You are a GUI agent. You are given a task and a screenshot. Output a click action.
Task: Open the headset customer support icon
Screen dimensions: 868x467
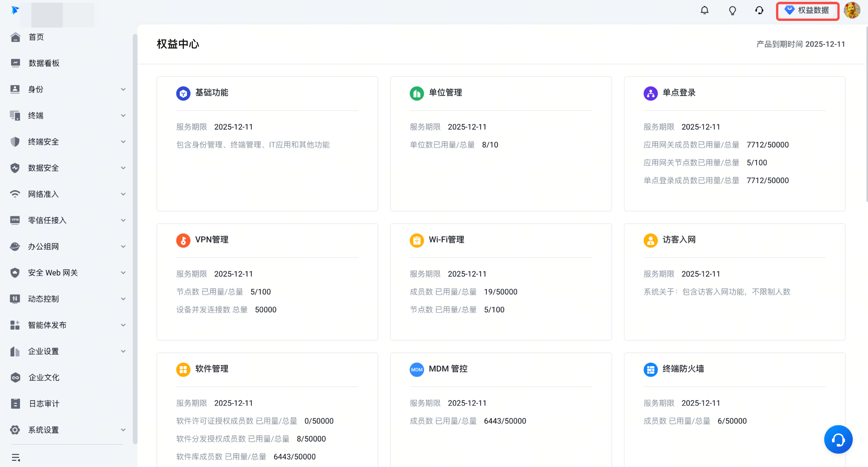point(759,10)
